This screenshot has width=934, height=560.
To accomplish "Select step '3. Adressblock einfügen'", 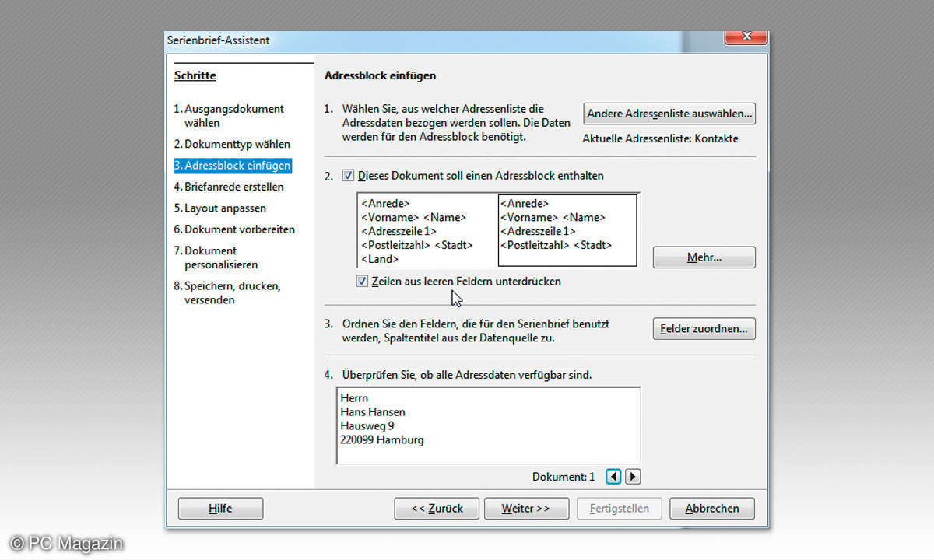I will 233,166.
